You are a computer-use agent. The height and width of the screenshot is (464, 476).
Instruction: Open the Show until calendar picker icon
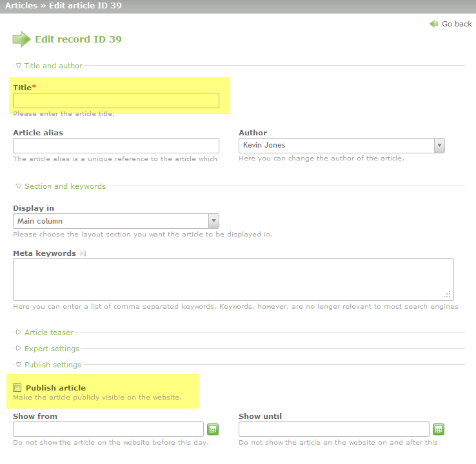(439, 429)
